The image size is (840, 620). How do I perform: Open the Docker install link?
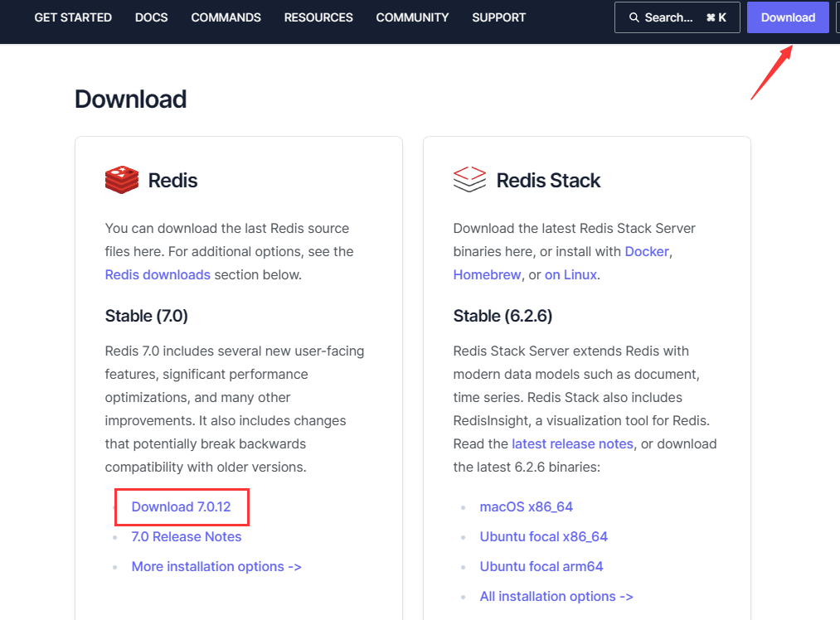click(x=647, y=251)
